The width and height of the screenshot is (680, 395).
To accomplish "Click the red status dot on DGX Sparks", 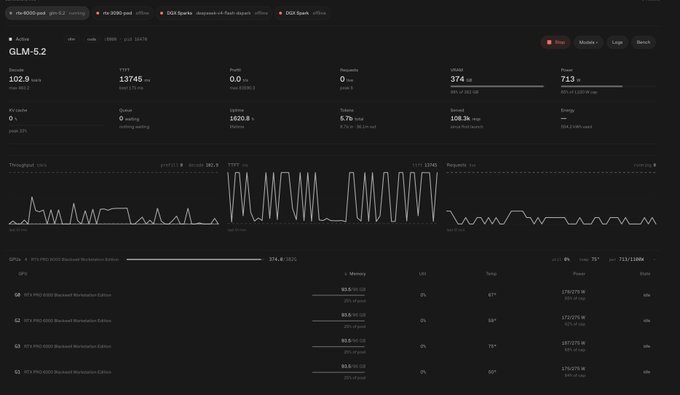I will tap(162, 13).
